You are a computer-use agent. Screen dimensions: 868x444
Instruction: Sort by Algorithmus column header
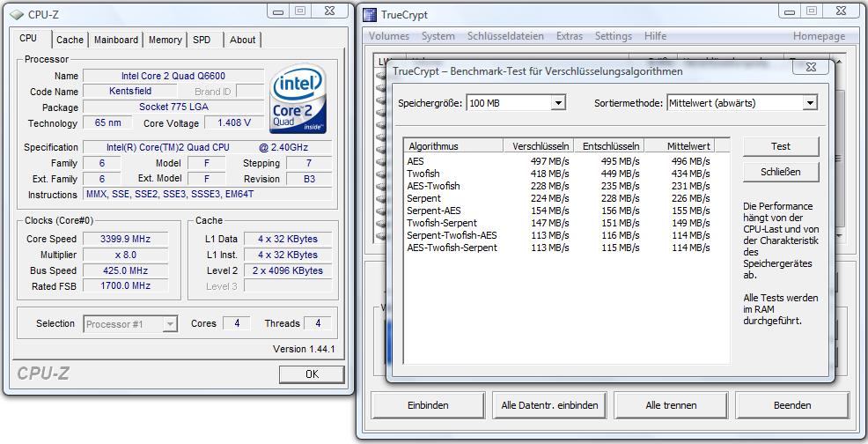453,145
